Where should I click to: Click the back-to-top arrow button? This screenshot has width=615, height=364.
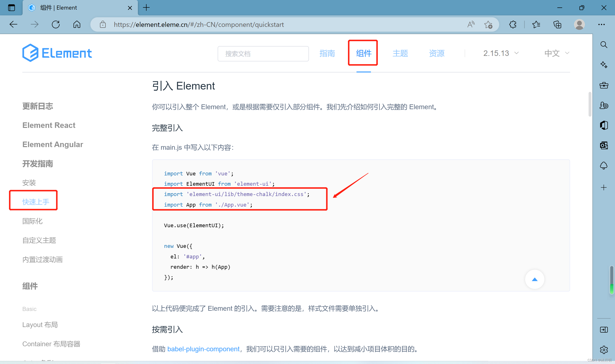535,279
